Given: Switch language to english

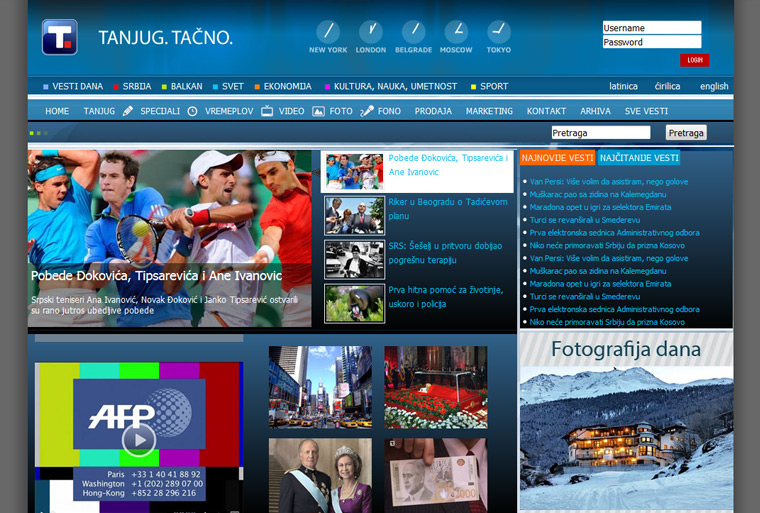Looking at the screenshot, I should pyautogui.click(x=714, y=86).
